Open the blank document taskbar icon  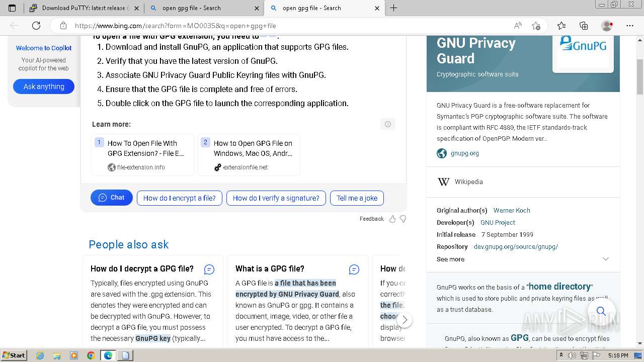click(125, 355)
